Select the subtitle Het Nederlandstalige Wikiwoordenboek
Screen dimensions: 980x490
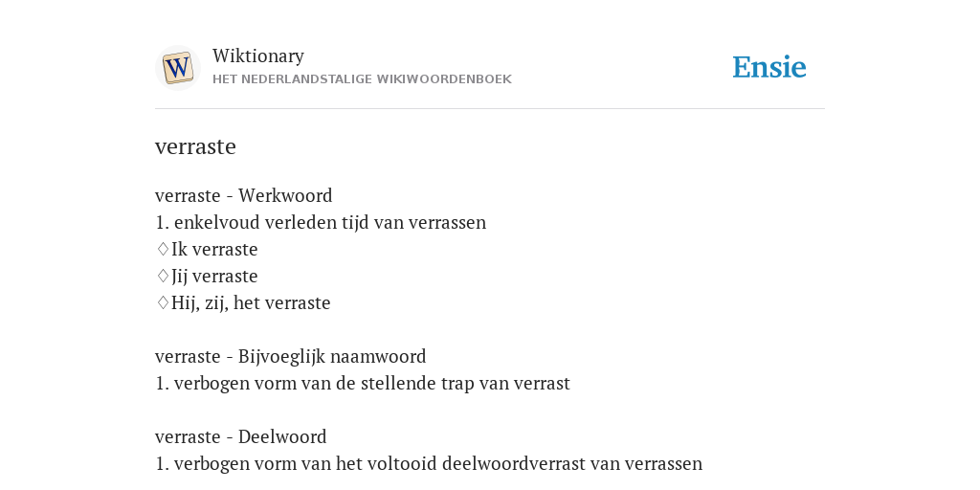tap(362, 79)
